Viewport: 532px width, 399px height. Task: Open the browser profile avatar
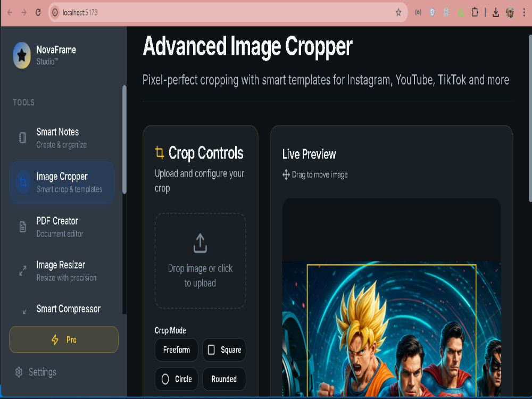[x=510, y=13]
